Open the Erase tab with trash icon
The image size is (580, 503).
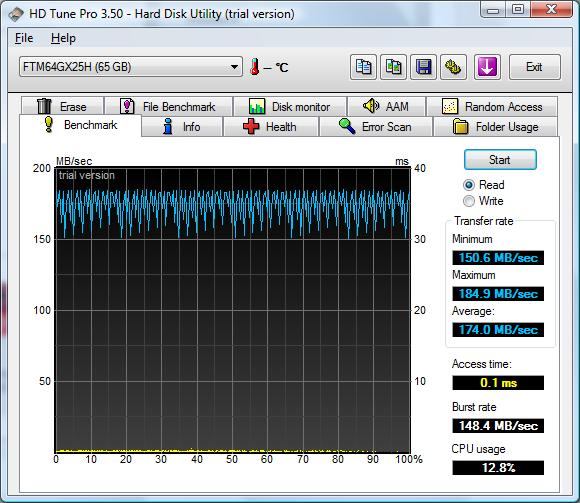(63, 107)
